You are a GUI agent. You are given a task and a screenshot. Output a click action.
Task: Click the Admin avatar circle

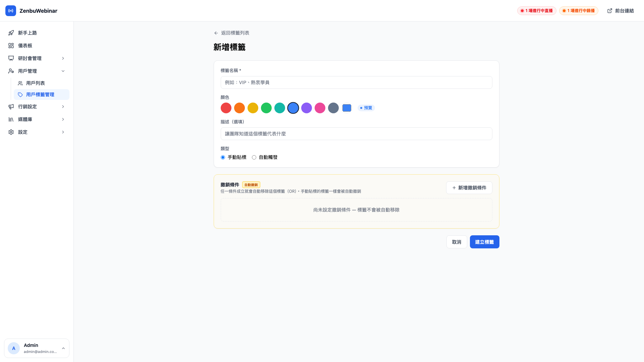[14, 348]
